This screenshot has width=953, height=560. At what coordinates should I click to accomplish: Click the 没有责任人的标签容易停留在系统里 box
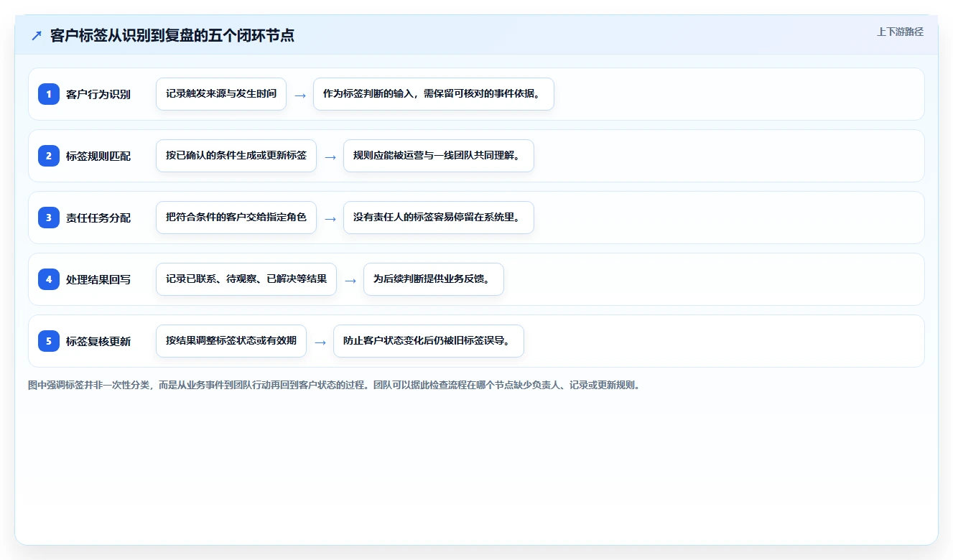point(439,218)
